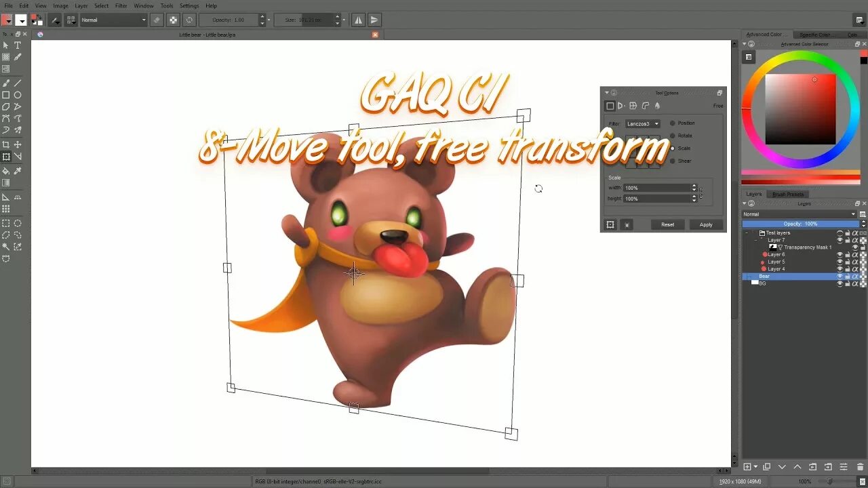This screenshot has width=868, height=488.
Task: Open brush blending mode Normal dropdown
Action: [x=113, y=20]
